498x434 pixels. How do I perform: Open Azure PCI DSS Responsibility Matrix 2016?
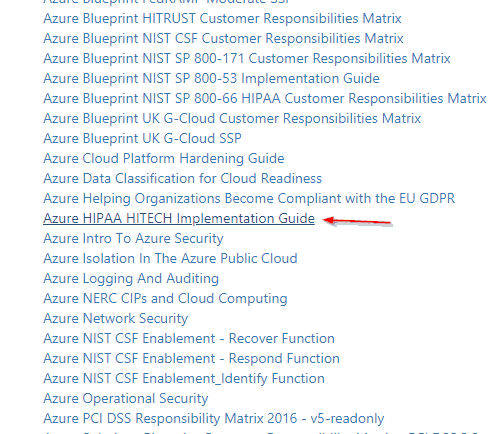pyautogui.click(x=214, y=419)
